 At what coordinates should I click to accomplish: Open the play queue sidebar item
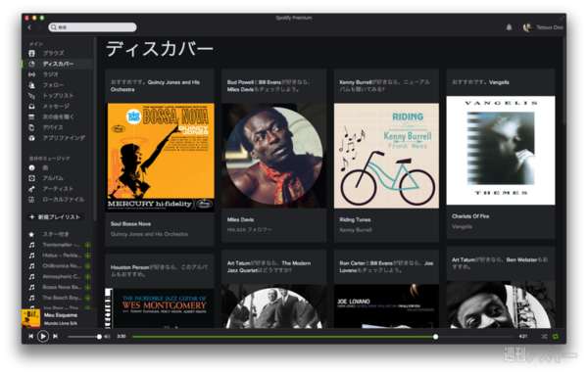tap(58, 117)
